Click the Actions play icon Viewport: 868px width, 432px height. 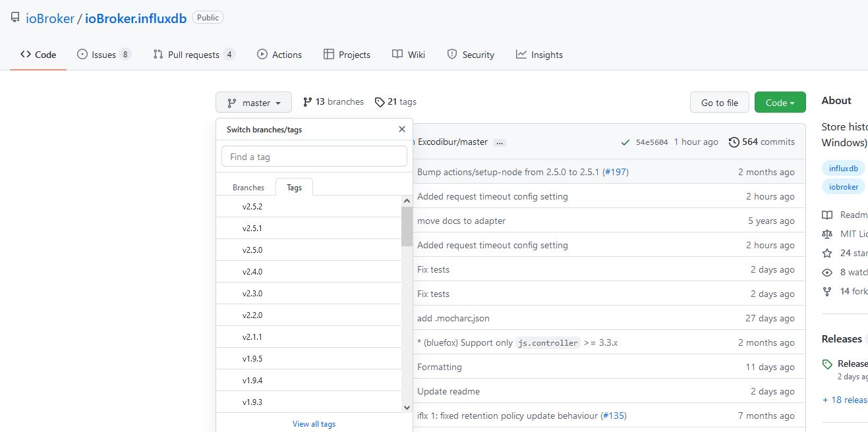262,55
